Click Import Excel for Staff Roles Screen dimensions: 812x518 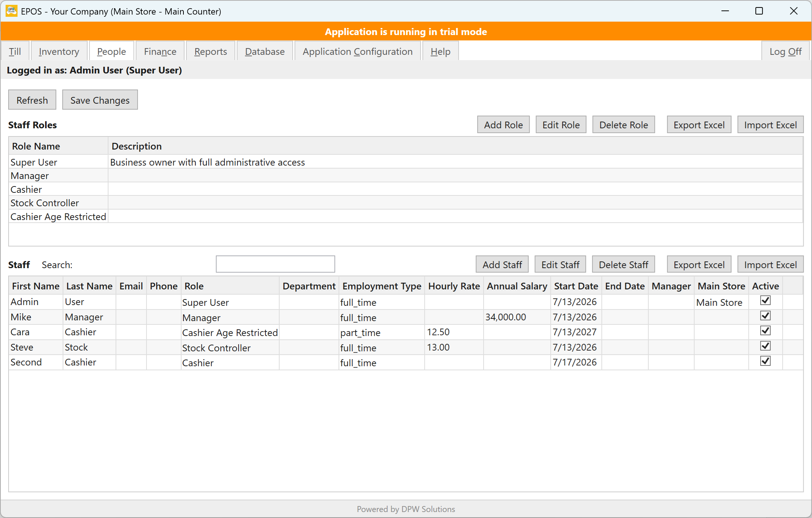point(770,125)
